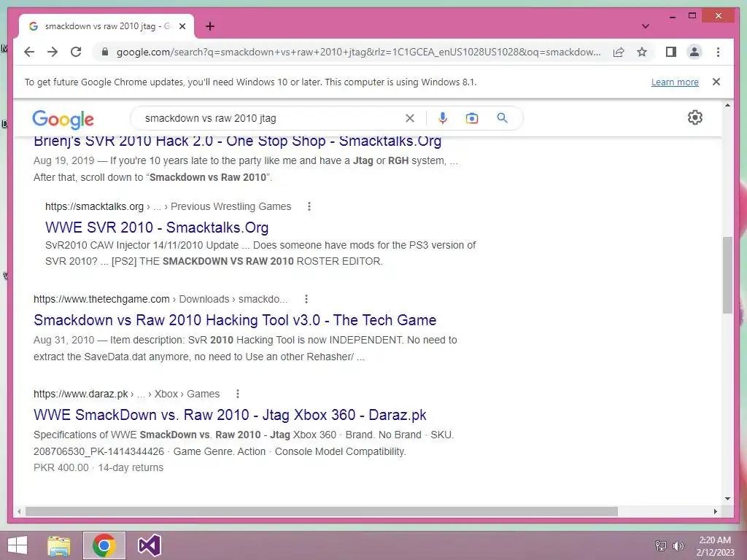Click the 'Aug 19, 2019' date text
Screen dimensions: 747x560
[64, 160]
